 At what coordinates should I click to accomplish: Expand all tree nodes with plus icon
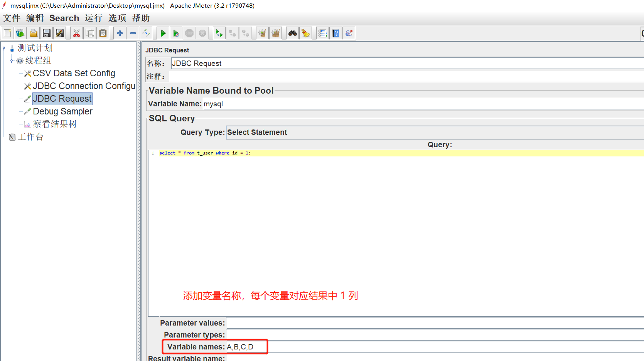coord(120,34)
